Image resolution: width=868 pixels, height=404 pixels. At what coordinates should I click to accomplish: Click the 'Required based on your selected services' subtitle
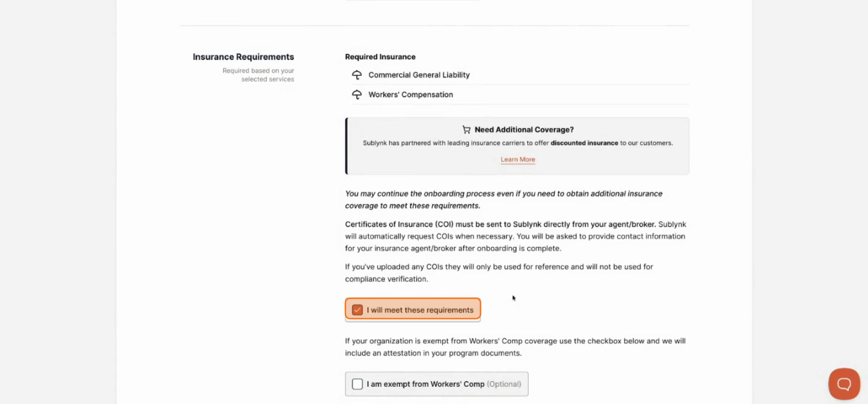tap(258, 75)
